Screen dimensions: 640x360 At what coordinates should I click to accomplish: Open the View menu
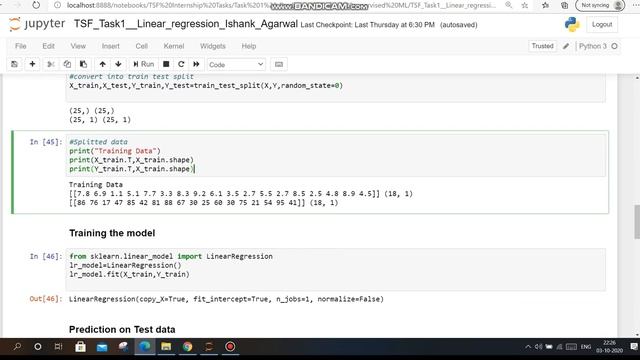pyautogui.click(x=78, y=46)
